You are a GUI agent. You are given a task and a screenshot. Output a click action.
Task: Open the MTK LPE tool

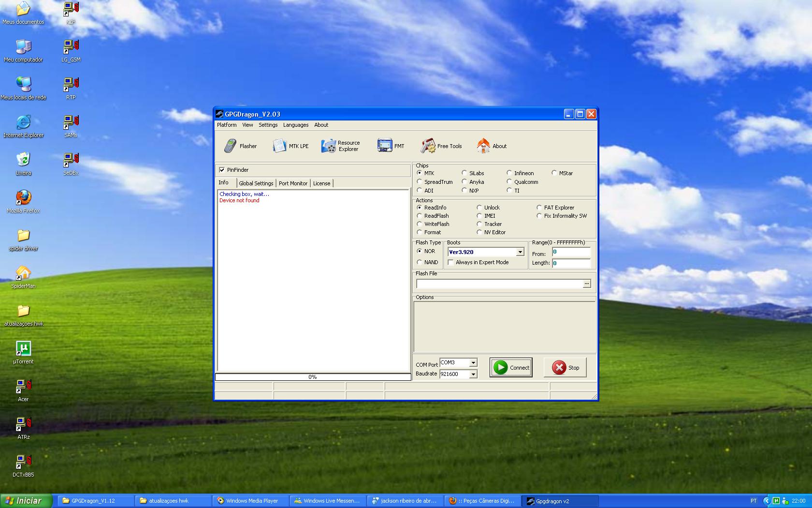tap(290, 146)
